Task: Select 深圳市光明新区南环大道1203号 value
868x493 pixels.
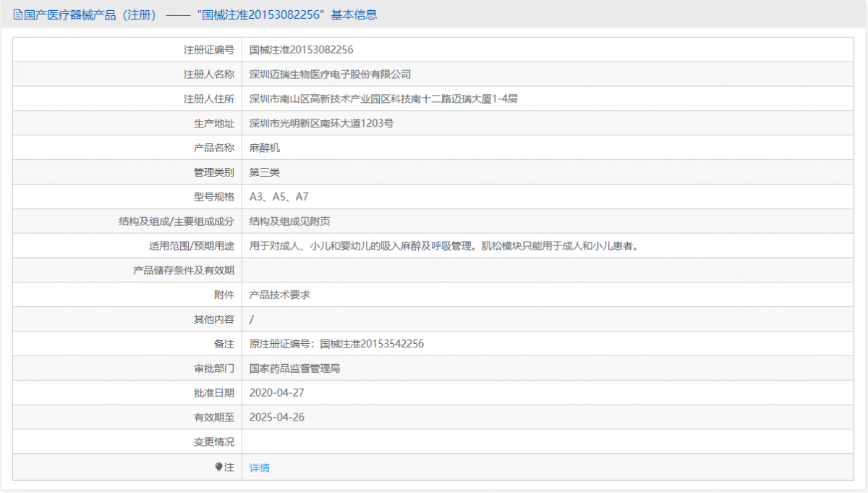Action: pos(322,123)
